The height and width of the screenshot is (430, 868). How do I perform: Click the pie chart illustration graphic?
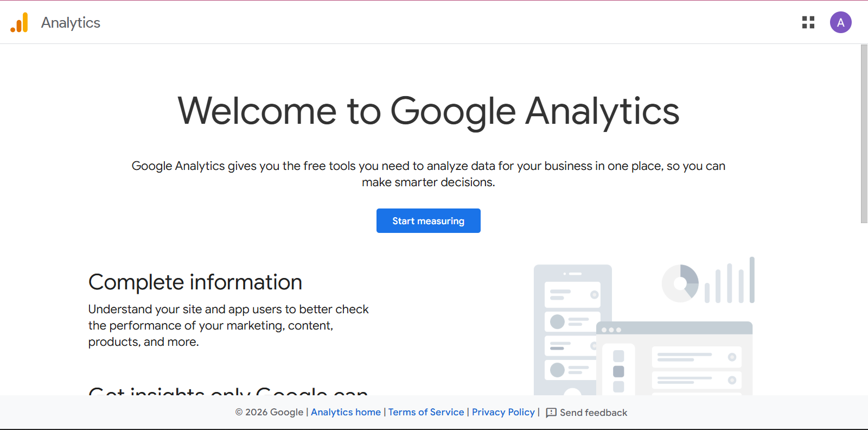[x=680, y=283]
